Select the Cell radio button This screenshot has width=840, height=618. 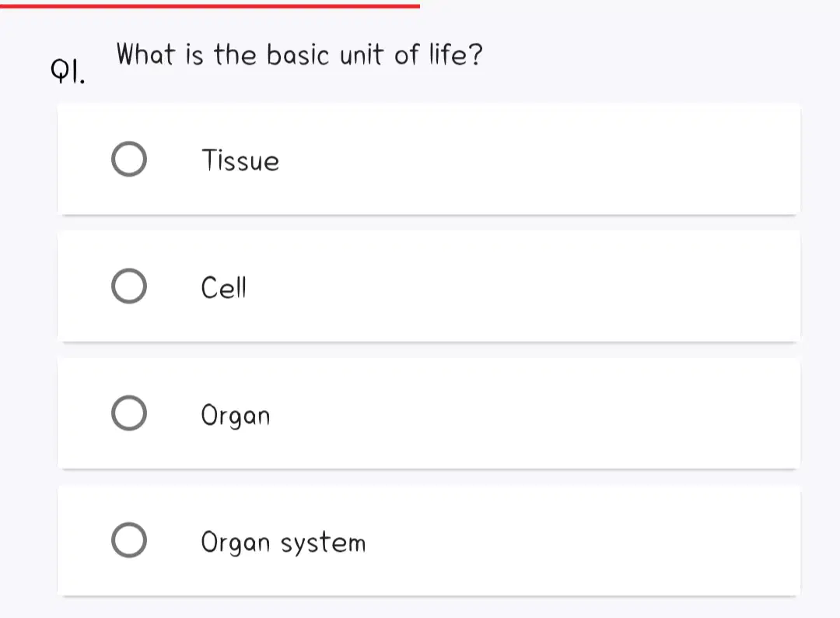tap(129, 286)
